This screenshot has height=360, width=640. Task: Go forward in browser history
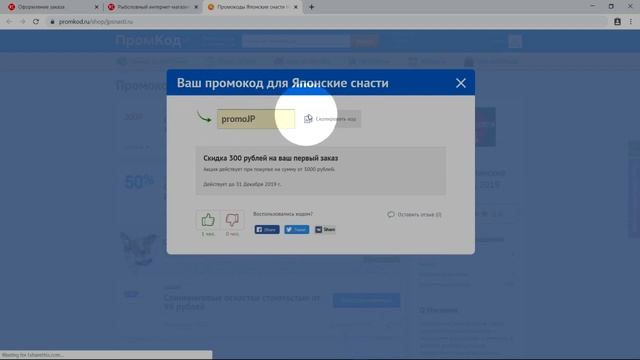point(23,22)
